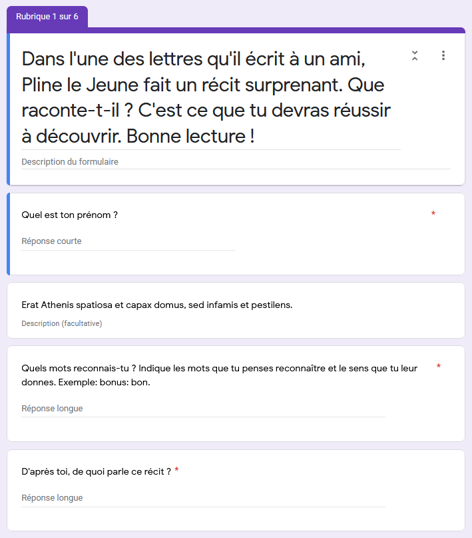Select the question D'après toi, de quoi parle ce récit
Image resolution: width=472 pixels, height=538 pixels.
(96, 472)
